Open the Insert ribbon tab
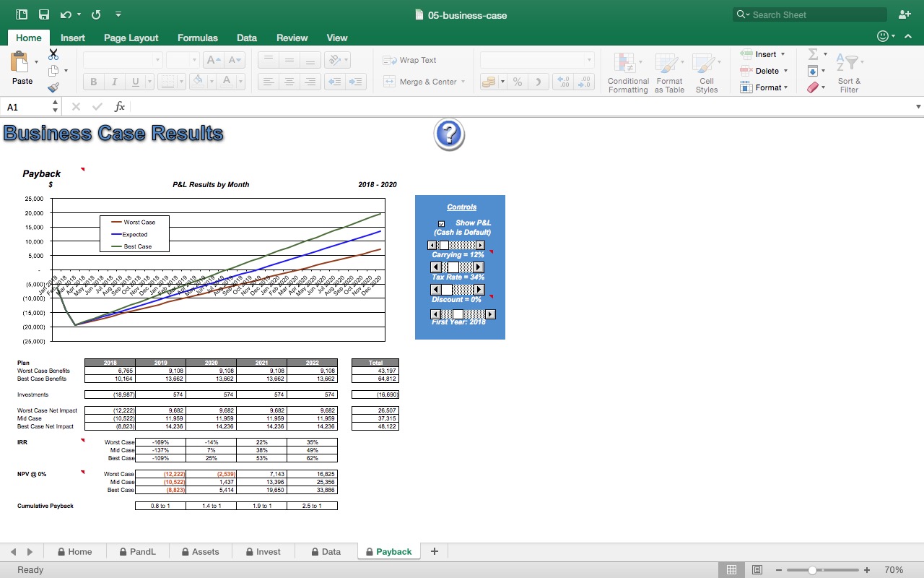The height and width of the screenshot is (578, 924). (73, 38)
